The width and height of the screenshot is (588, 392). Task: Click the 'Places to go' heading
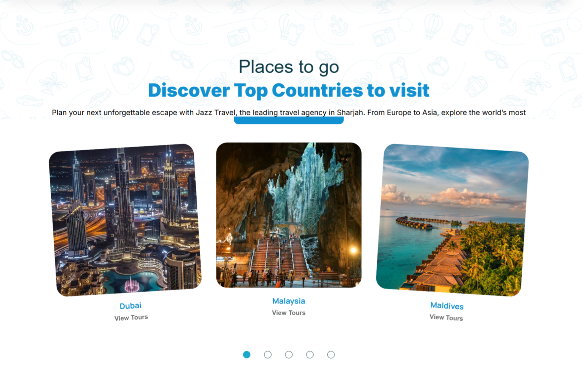289,67
